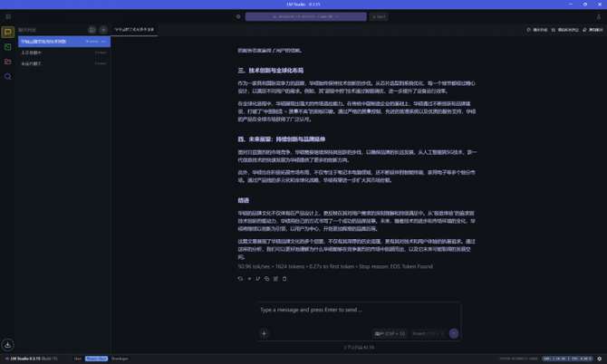Open the Discover search icon in sidebar
The height and width of the screenshot is (364, 607).
(8, 77)
